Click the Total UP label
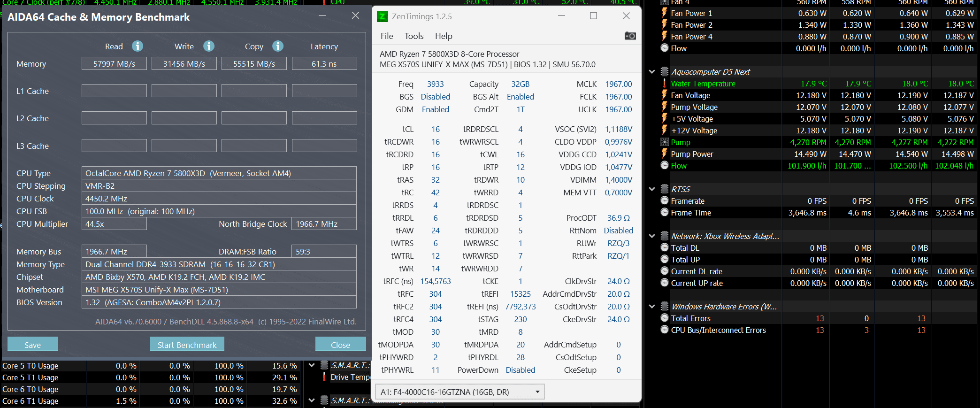The height and width of the screenshot is (408, 980). (x=685, y=260)
